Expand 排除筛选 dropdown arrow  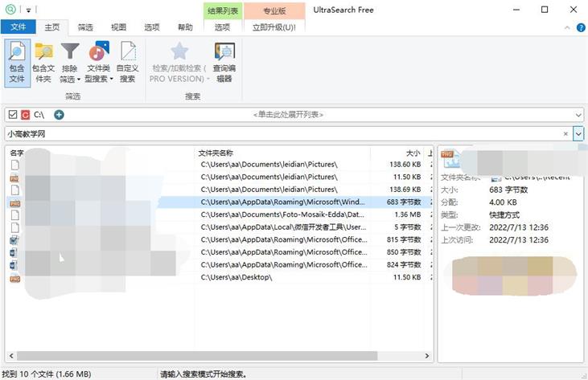tap(79, 80)
